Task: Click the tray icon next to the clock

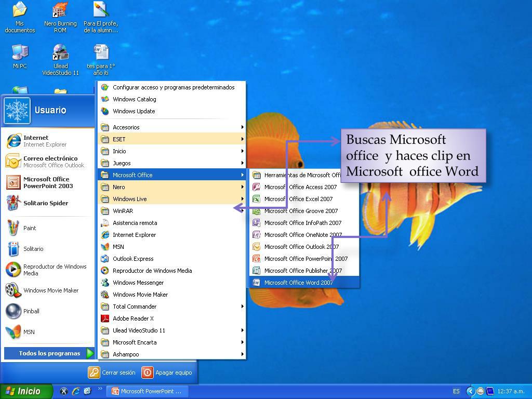Action: (x=490, y=391)
